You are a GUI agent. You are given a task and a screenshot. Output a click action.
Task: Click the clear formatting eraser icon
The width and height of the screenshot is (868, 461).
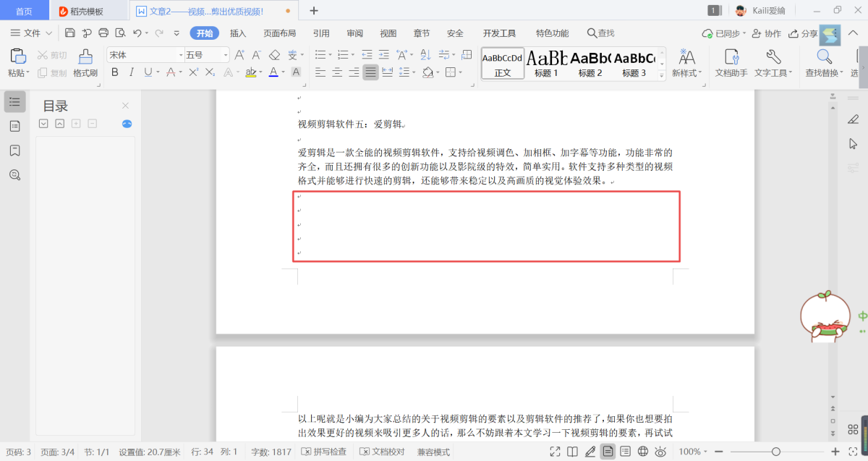(x=274, y=55)
